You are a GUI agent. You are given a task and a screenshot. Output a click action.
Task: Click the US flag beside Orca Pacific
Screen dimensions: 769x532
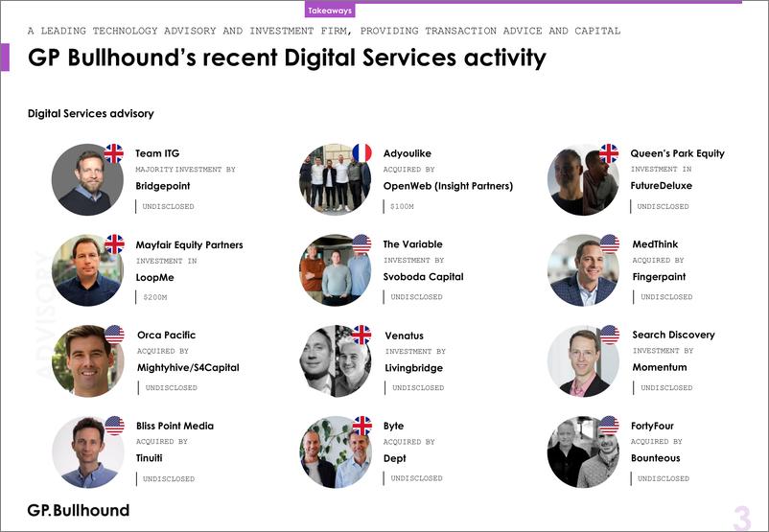114,335
